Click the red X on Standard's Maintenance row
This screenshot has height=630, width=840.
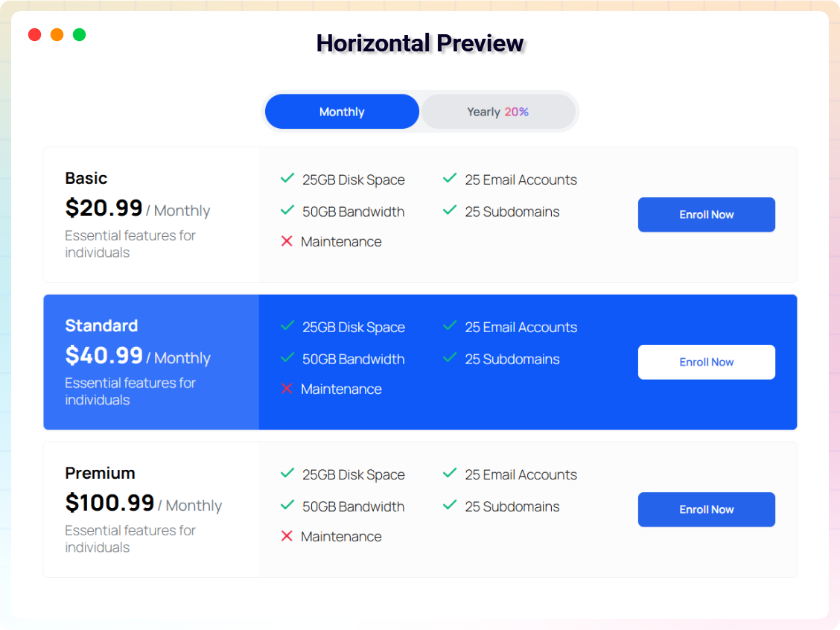point(287,389)
